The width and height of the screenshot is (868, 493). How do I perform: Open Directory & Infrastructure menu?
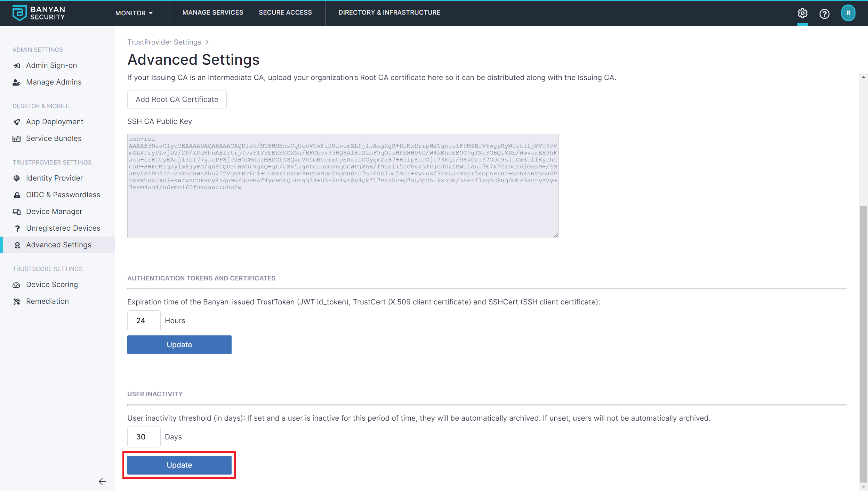[389, 13]
